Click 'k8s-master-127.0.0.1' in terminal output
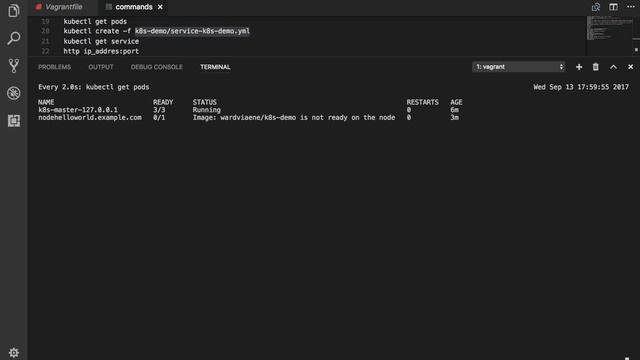This screenshot has width=640, height=360. click(78, 110)
